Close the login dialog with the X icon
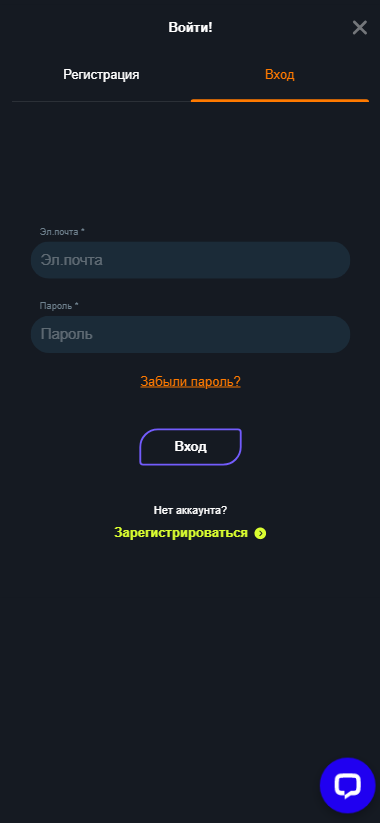Image resolution: width=380 pixels, height=823 pixels. pyautogui.click(x=360, y=27)
